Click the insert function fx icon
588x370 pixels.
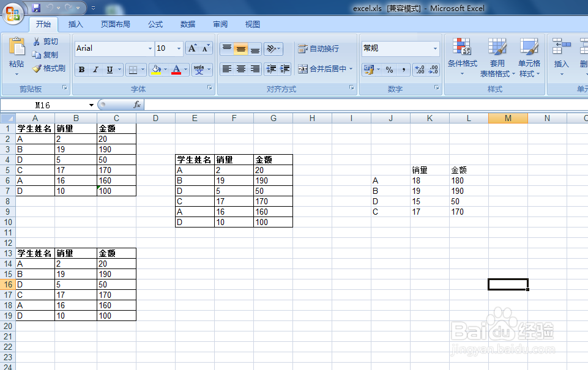(137, 105)
